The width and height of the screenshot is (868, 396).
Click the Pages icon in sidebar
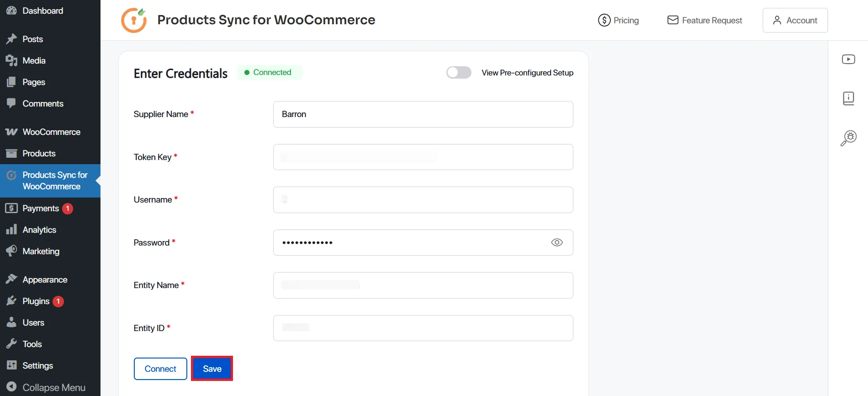pos(11,82)
